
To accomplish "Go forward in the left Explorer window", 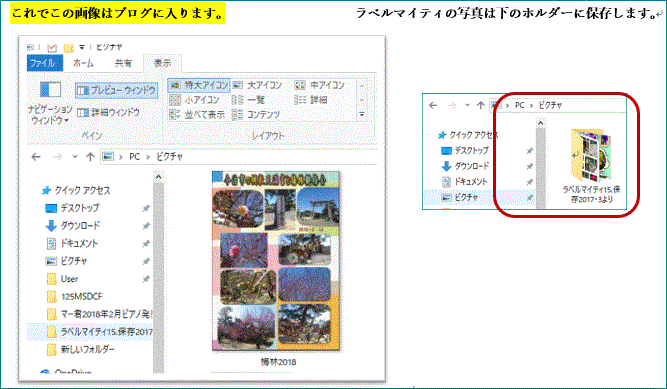I will [57, 157].
